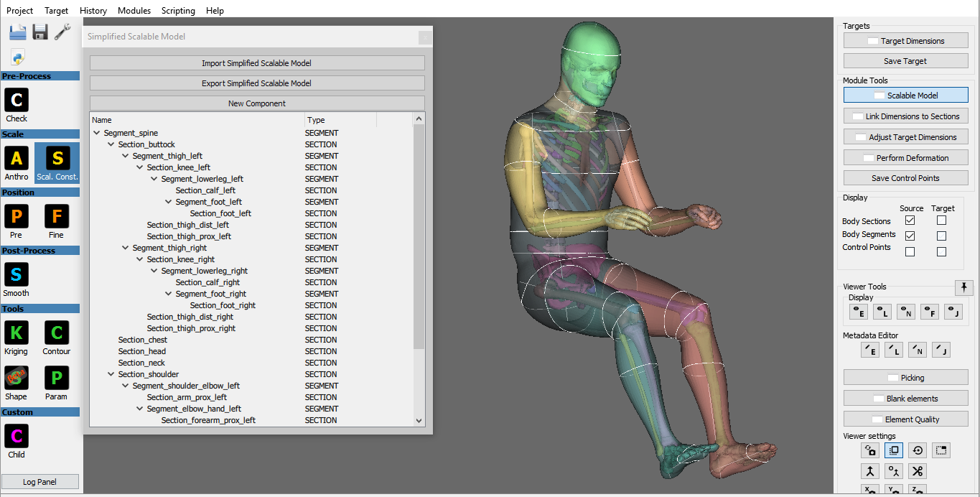Click the Perform Deformation button
Image resolution: width=980 pixels, height=497 pixels.
[906, 158]
